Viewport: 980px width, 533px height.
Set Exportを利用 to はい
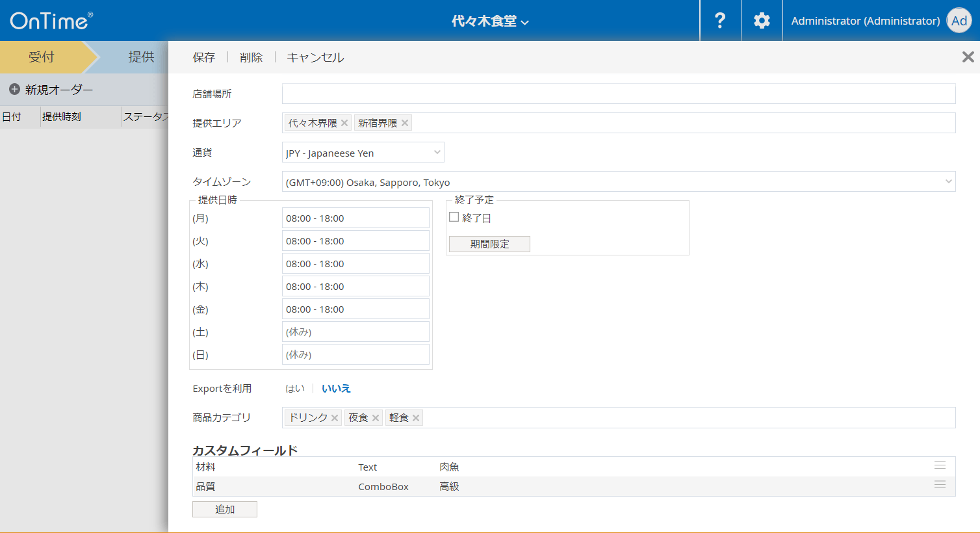click(x=295, y=389)
